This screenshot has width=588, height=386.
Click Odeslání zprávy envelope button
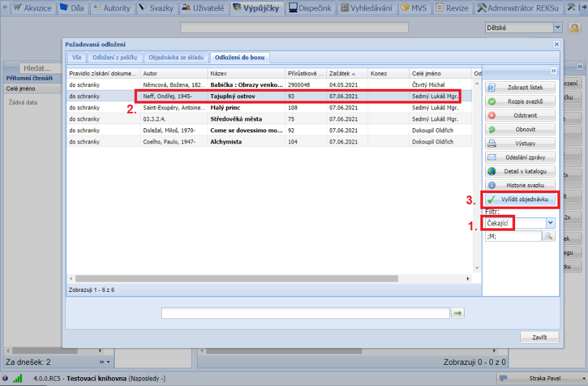(520, 157)
